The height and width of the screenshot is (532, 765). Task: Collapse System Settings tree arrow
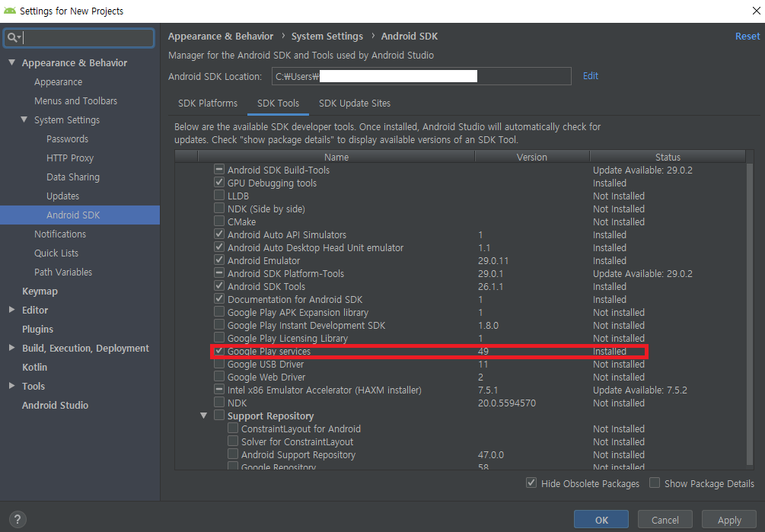click(24, 119)
